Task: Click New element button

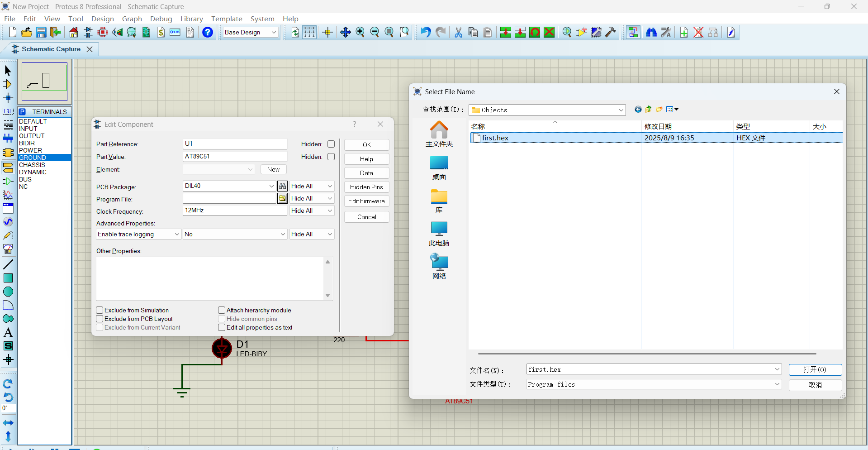Action: [x=274, y=169]
